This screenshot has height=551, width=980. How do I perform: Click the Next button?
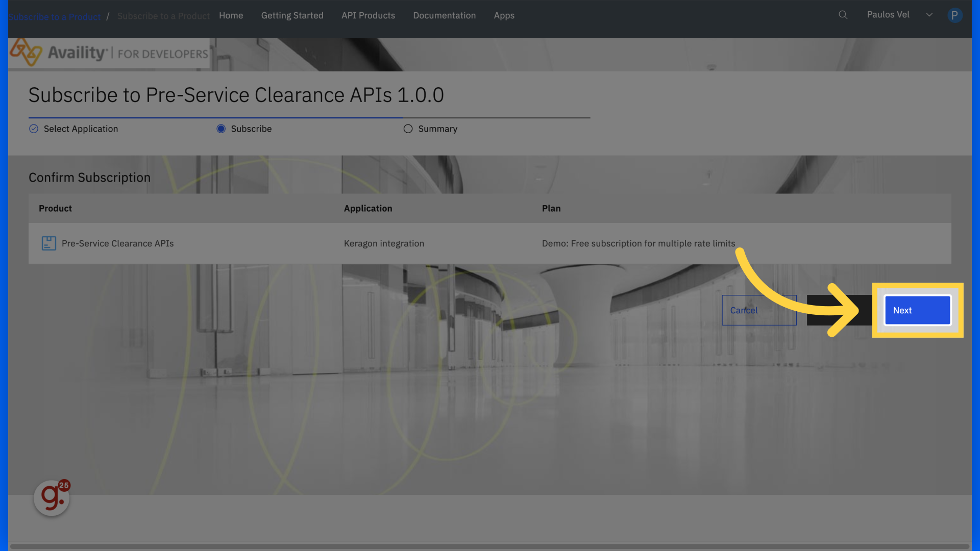point(917,310)
